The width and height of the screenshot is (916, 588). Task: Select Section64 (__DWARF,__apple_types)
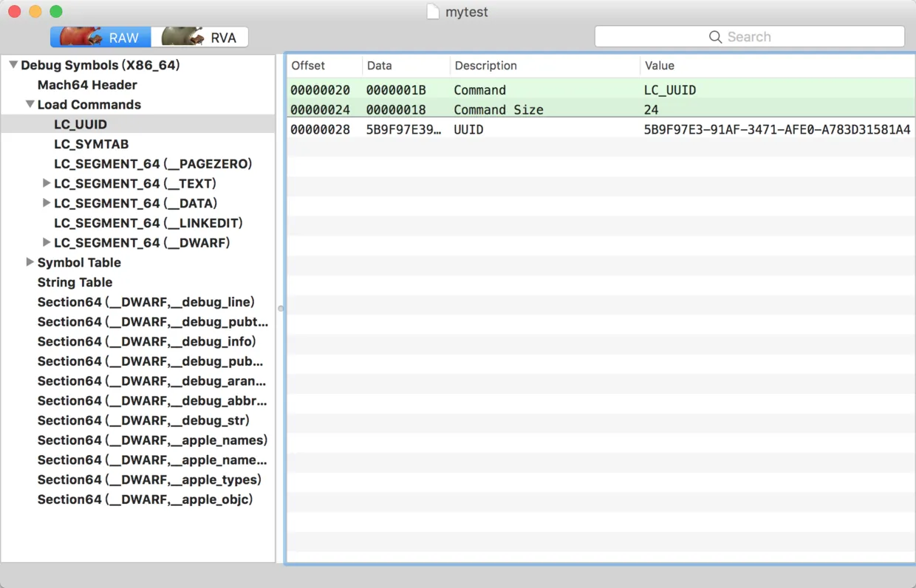150,479
